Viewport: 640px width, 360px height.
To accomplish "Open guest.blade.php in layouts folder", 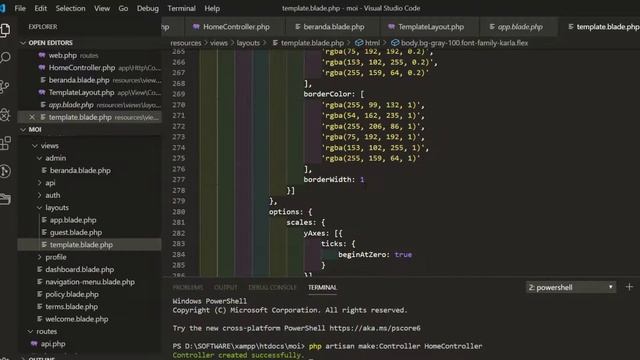I will [89, 232].
